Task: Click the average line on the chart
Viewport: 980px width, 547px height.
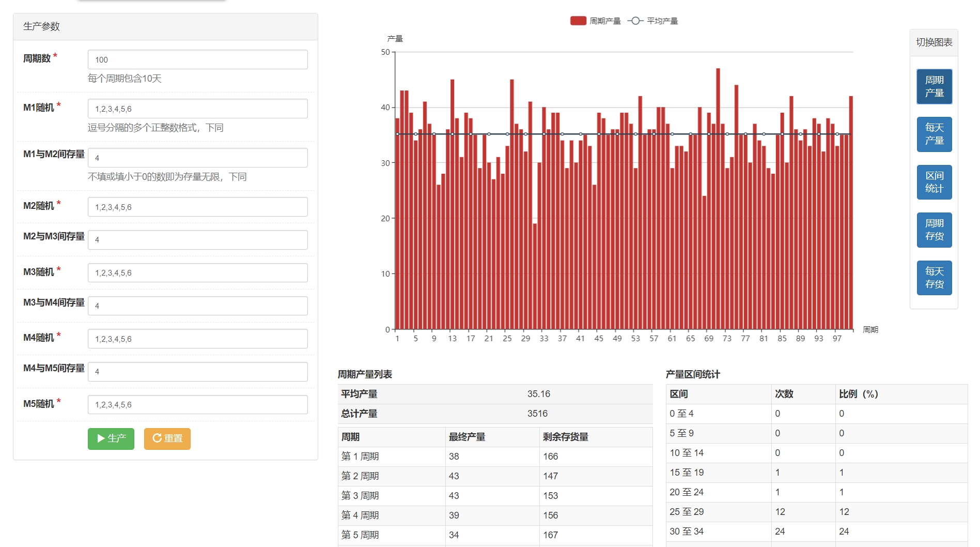Action: coord(624,134)
